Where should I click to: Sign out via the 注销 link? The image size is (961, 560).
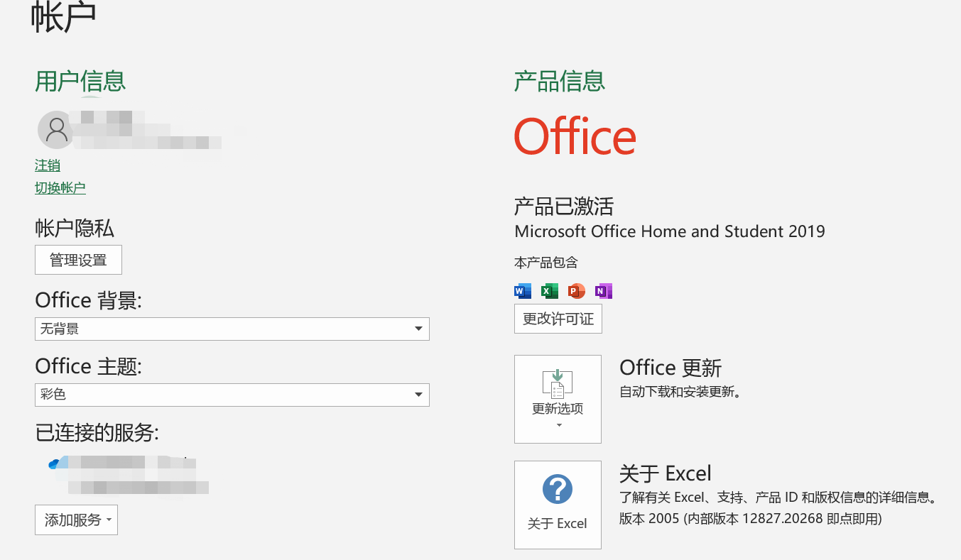click(x=48, y=165)
